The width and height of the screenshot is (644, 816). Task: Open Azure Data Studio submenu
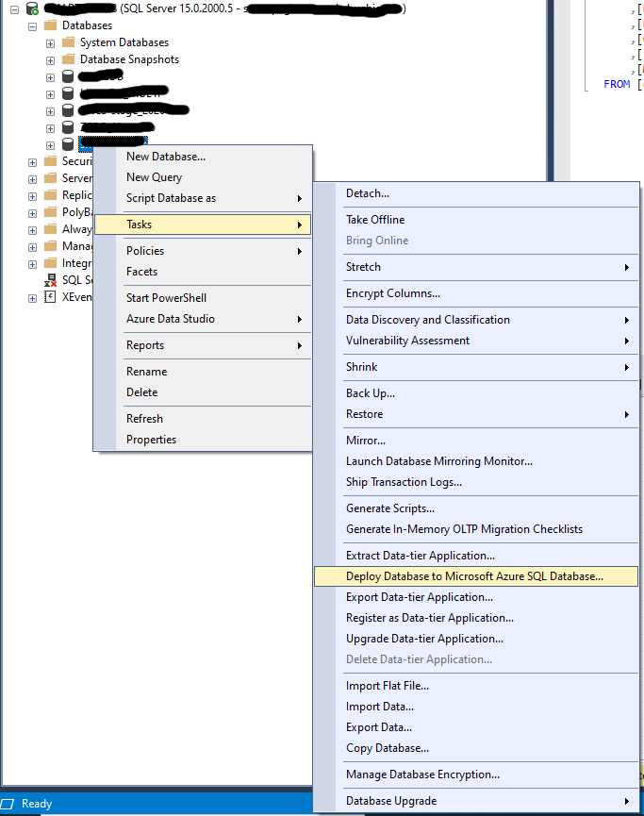tap(203, 319)
